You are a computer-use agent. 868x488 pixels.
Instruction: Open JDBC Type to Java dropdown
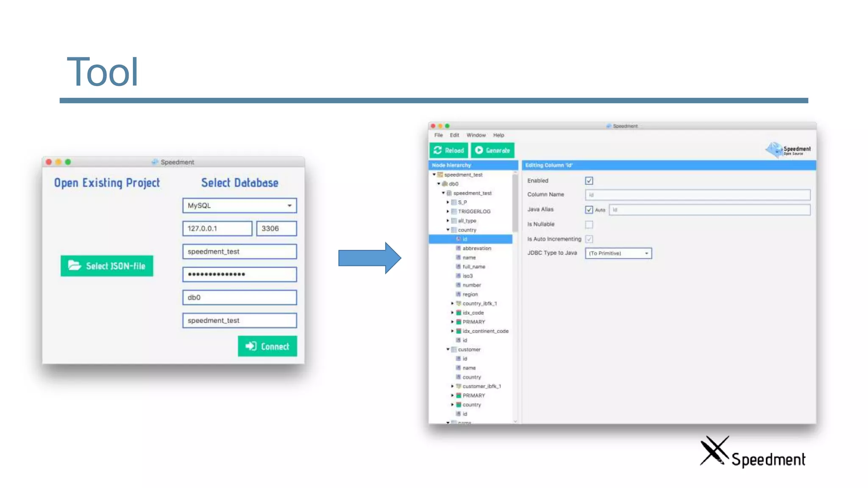click(x=618, y=253)
